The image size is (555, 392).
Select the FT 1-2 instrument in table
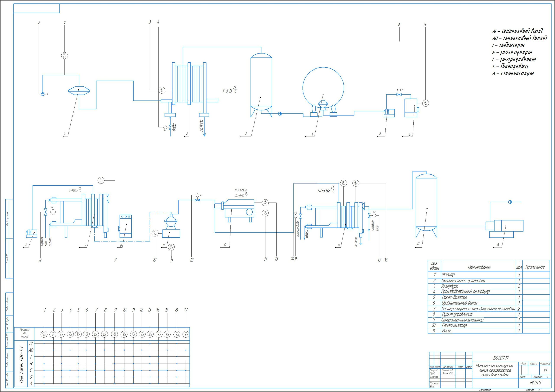(44, 334)
